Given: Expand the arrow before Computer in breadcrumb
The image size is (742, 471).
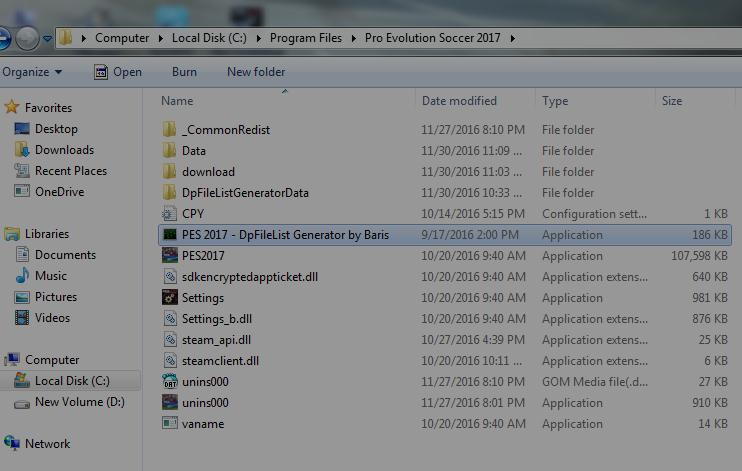Looking at the screenshot, I should (84, 38).
